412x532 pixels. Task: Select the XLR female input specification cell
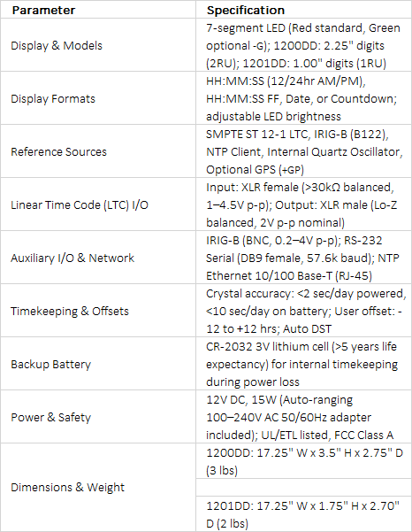point(303,204)
